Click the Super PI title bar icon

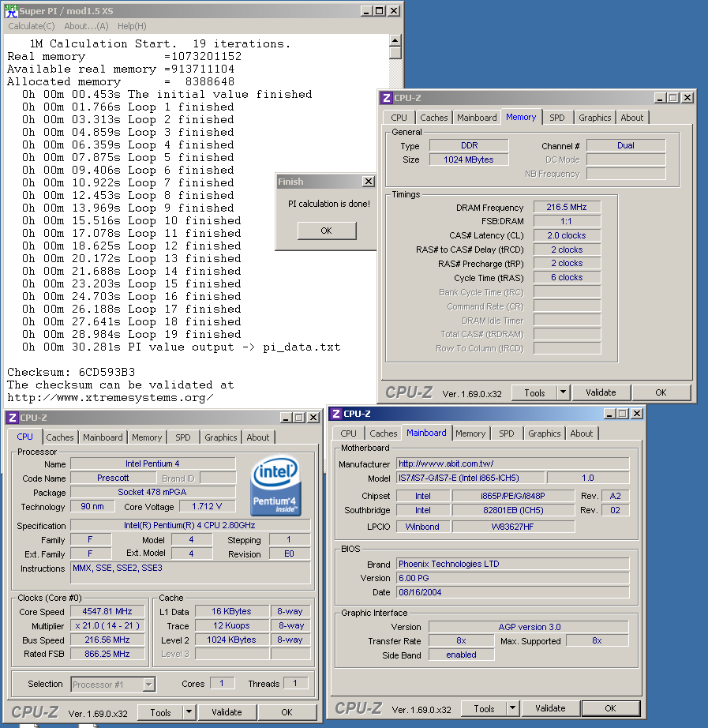pyautogui.click(x=11, y=11)
